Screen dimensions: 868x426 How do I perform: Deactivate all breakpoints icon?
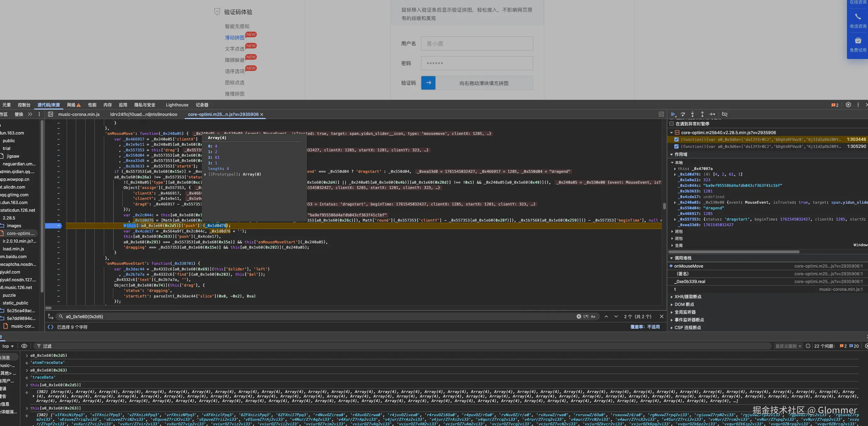click(x=725, y=114)
